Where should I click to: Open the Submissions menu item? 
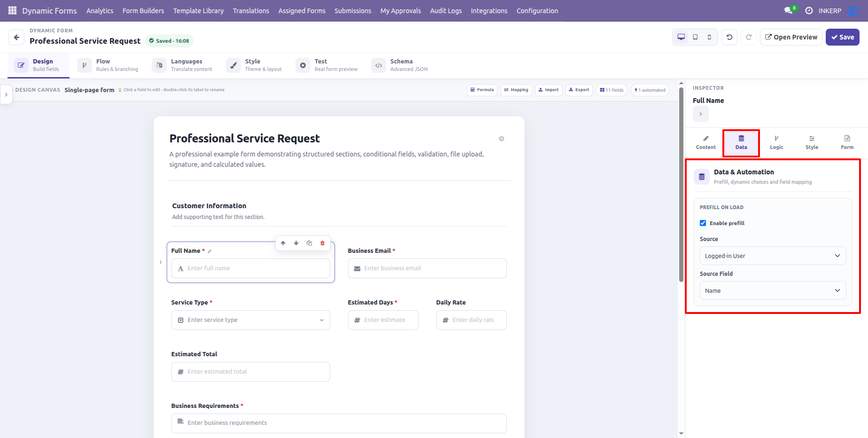tap(353, 10)
